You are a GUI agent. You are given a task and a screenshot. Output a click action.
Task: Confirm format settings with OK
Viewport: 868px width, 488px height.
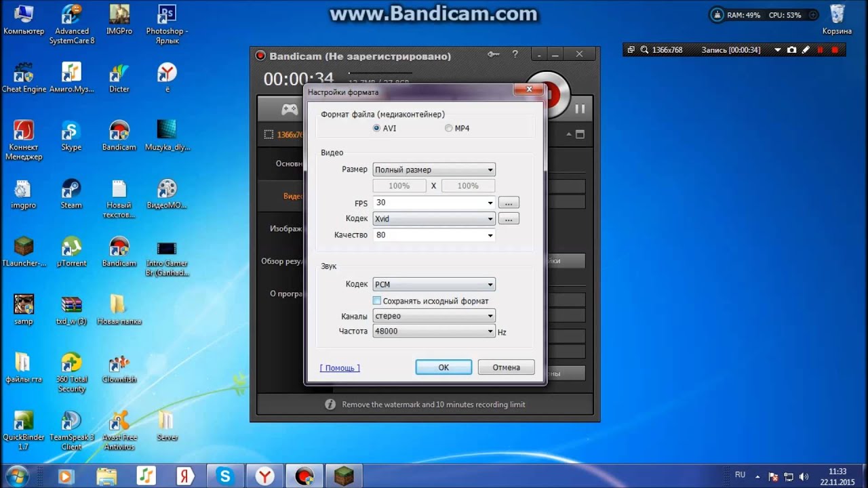(x=443, y=367)
